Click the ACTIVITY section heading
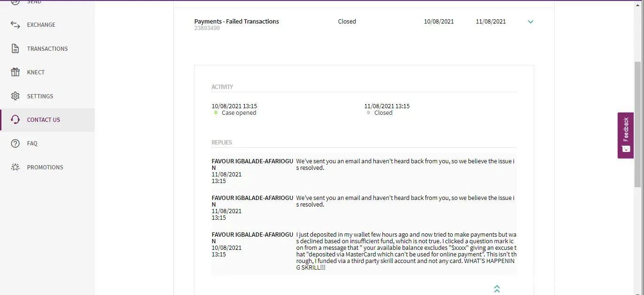This screenshot has width=644, height=295. pos(222,87)
